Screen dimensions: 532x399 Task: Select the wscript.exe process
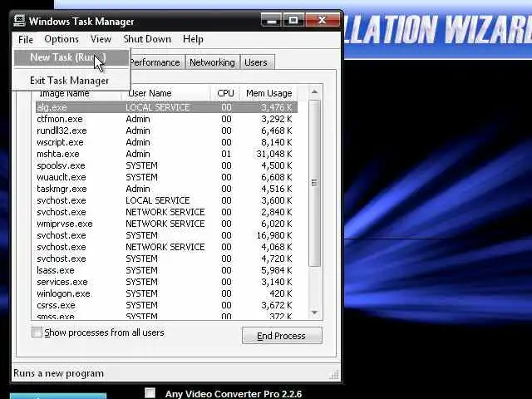pos(166,142)
